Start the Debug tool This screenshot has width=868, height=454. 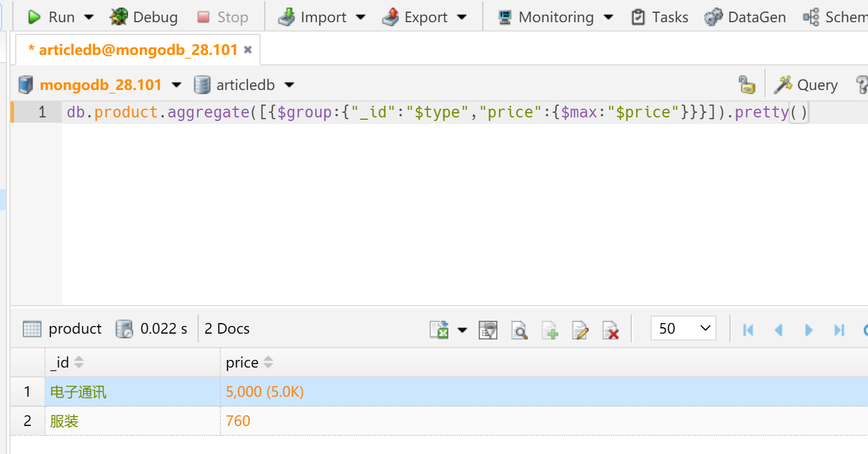(x=144, y=18)
